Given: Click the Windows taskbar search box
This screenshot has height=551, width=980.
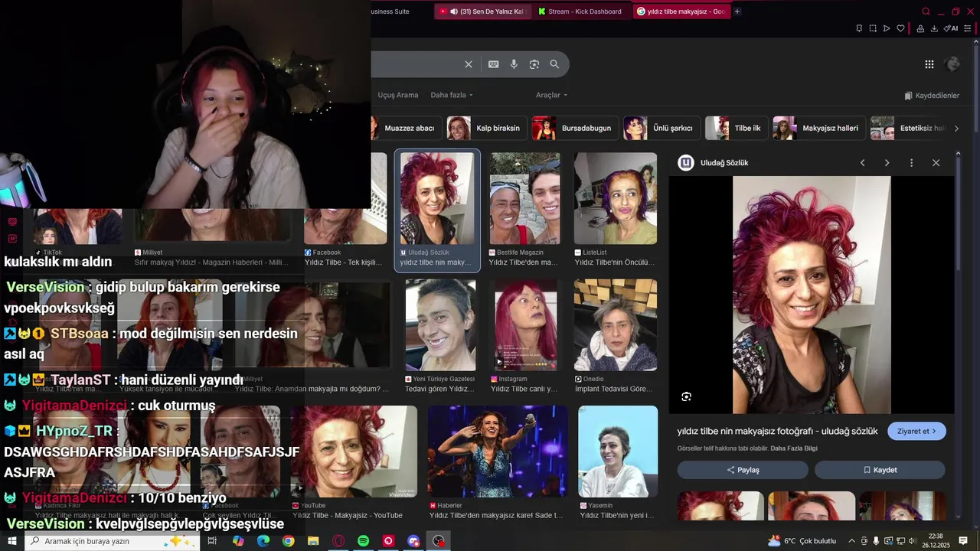Looking at the screenshot, I should click(111, 541).
